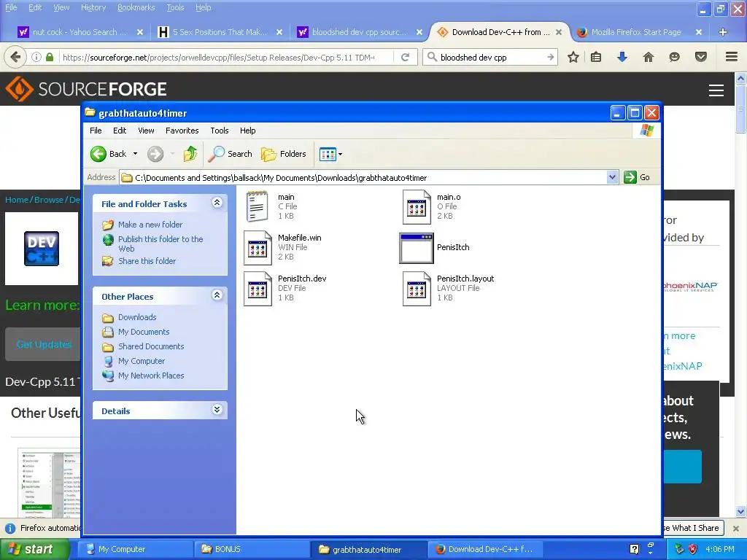The image size is (747, 560).
Task: Click the Search toolbar button in Explorer
Action: point(230,154)
